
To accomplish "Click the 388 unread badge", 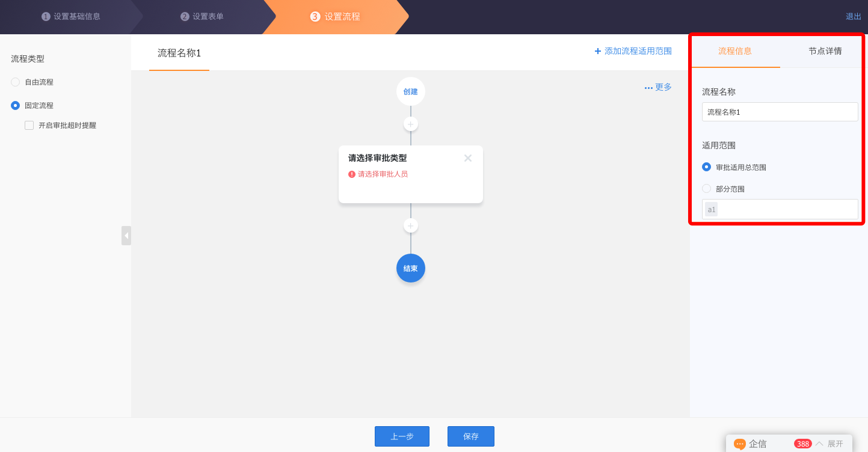I will pyautogui.click(x=803, y=444).
